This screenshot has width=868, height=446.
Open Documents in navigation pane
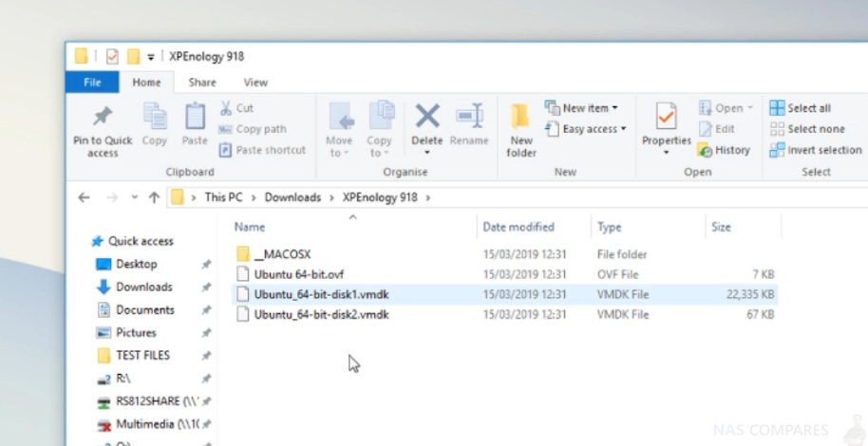click(x=145, y=310)
